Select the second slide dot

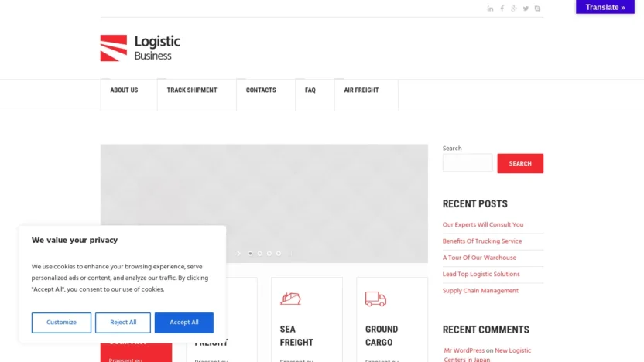(x=259, y=254)
